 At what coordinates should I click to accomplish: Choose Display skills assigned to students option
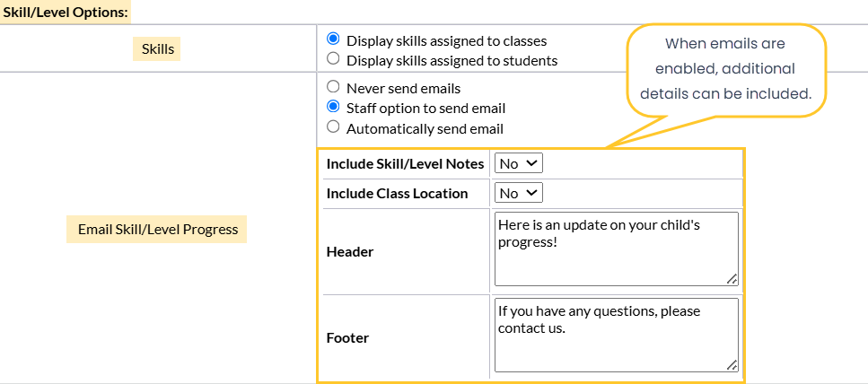pos(334,60)
